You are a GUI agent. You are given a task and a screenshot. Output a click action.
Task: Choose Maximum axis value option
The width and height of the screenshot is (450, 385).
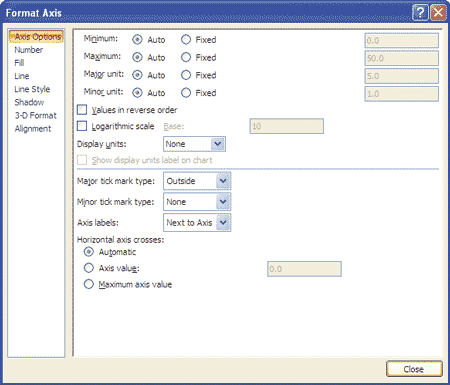pos(89,284)
